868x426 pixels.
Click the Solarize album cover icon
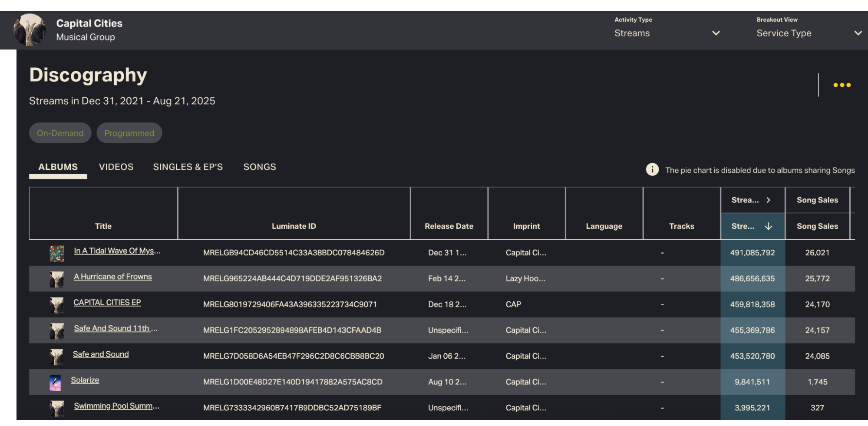click(x=55, y=383)
